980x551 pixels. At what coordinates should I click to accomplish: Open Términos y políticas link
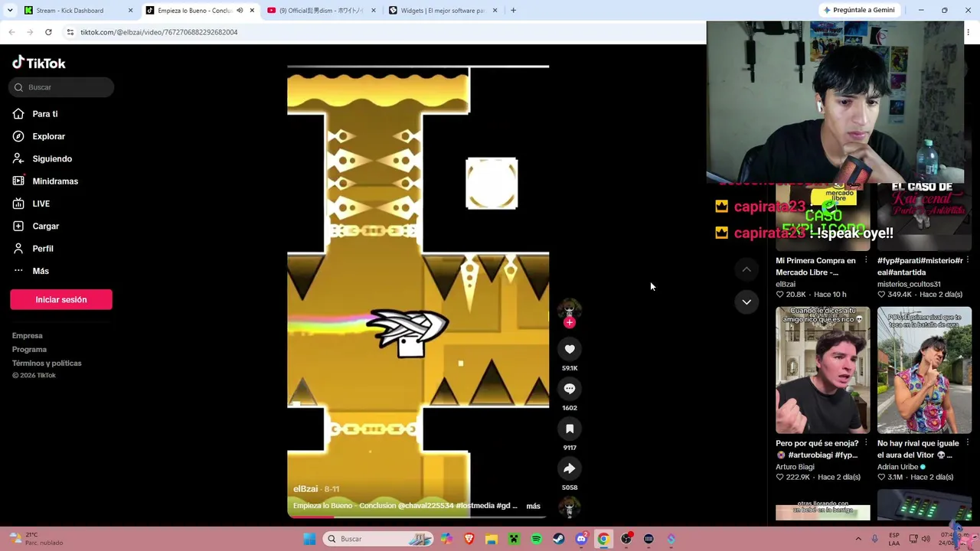[x=47, y=363]
